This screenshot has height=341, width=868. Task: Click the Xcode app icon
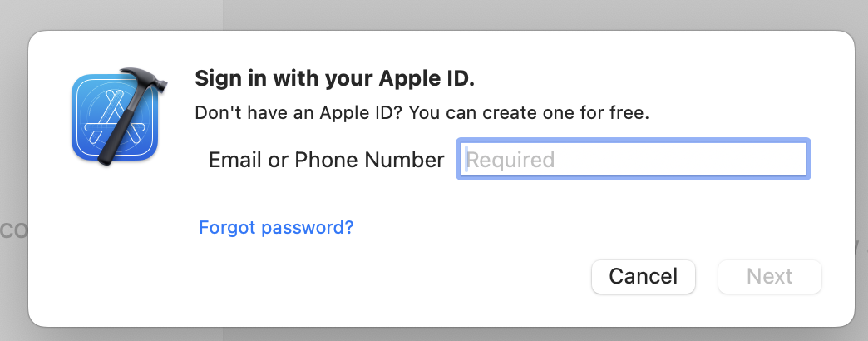point(116,116)
